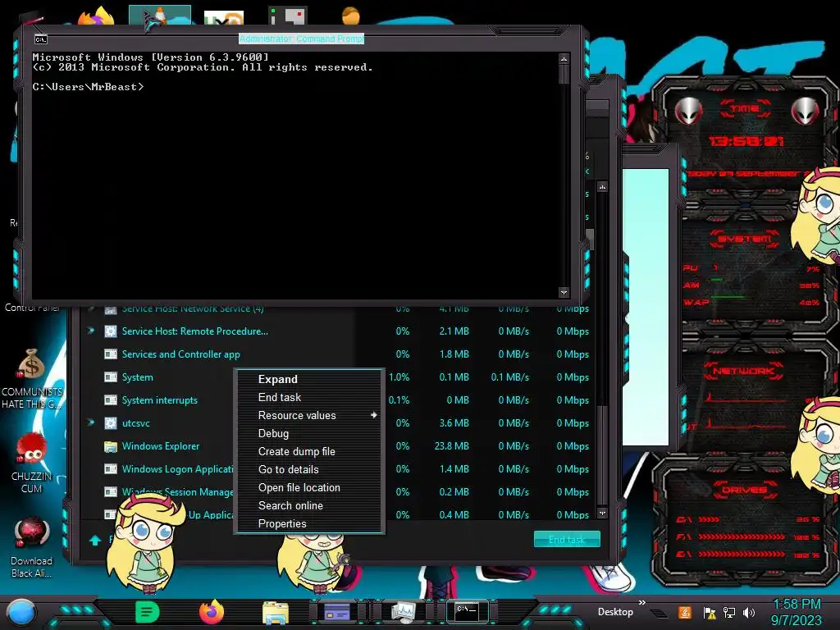Switch to Task Manager on the taskbar
This screenshot has height=630, width=840.
click(402, 612)
